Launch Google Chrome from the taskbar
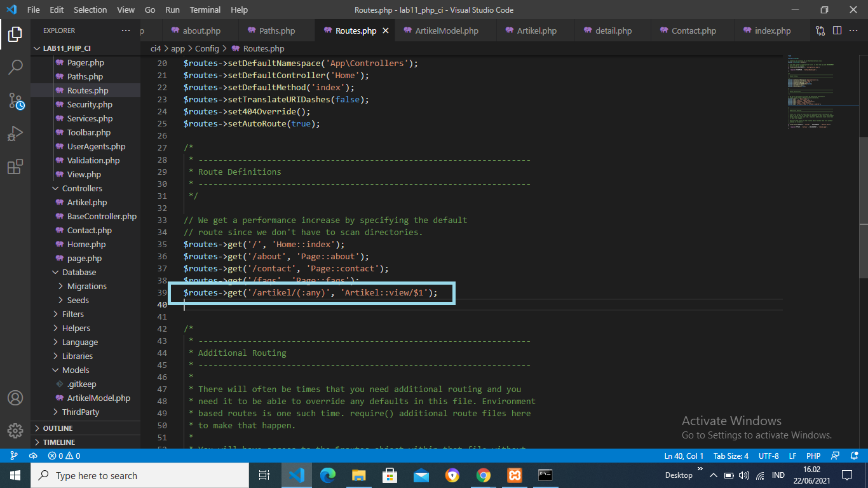The width and height of the screenshot is (868, 488). tap(483, 475)
